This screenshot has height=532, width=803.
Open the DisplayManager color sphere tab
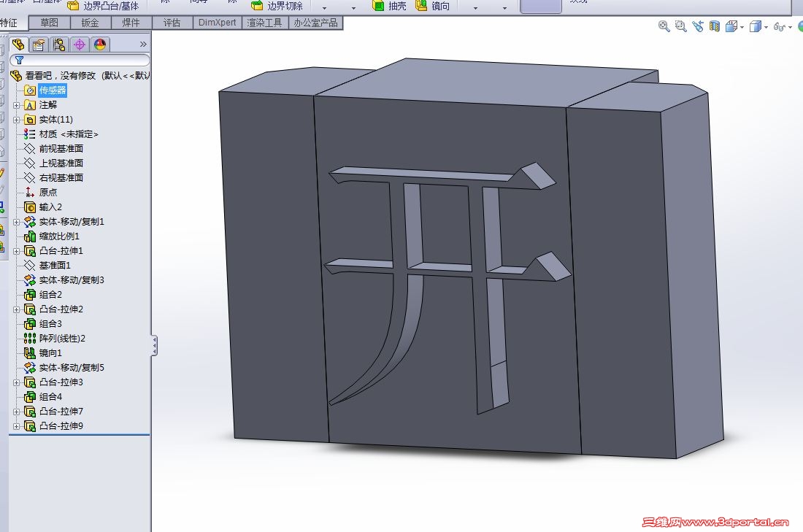click(100, 45)
